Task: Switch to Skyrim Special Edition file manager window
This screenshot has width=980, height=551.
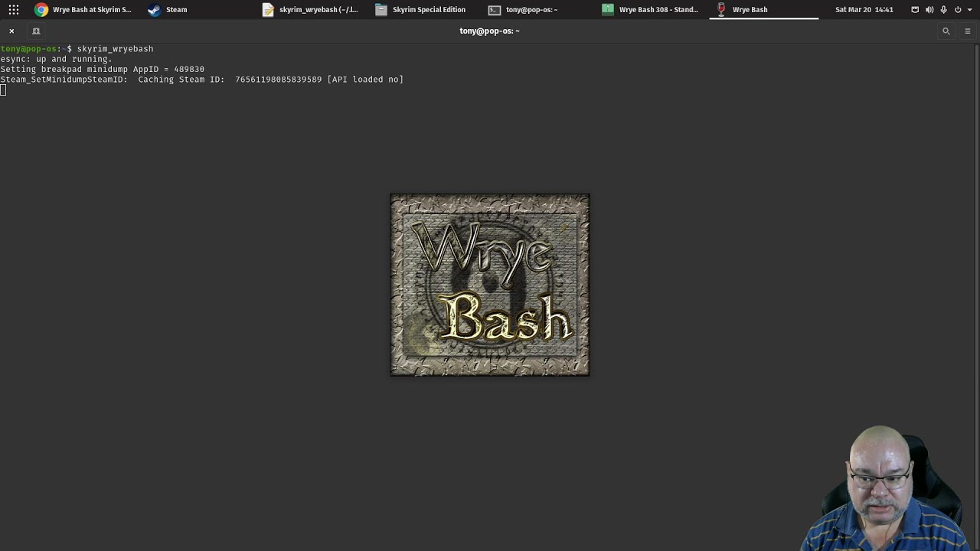Action: pos(420,10)
